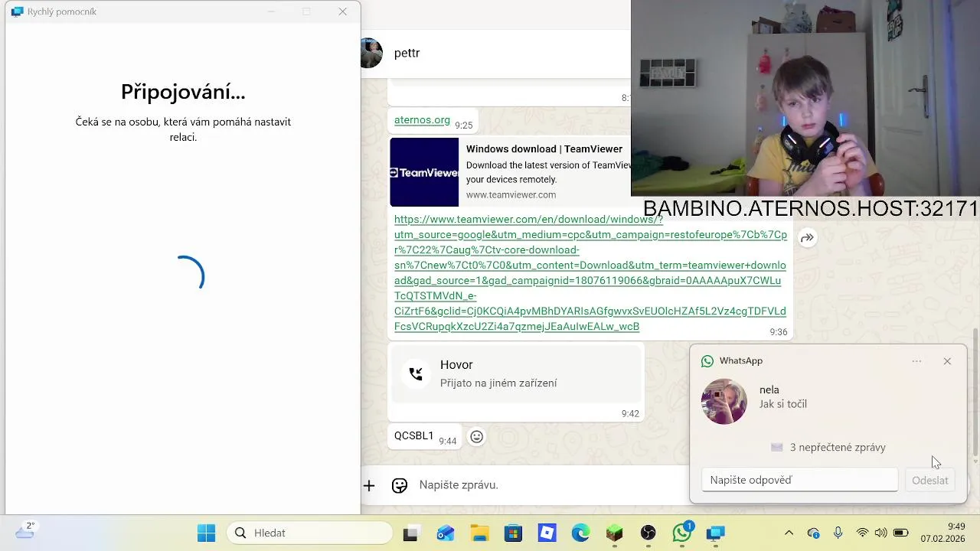The width and height of the screenshot is (980, 551).
Task: Click the incoming call phone icon
Action: click(x=416, y=373)
